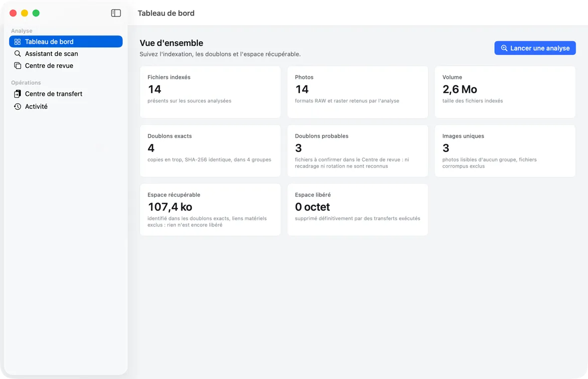Click the Espace libéré card
The width and height of the screenshot is (588, 379).
(x=357, y=210)
